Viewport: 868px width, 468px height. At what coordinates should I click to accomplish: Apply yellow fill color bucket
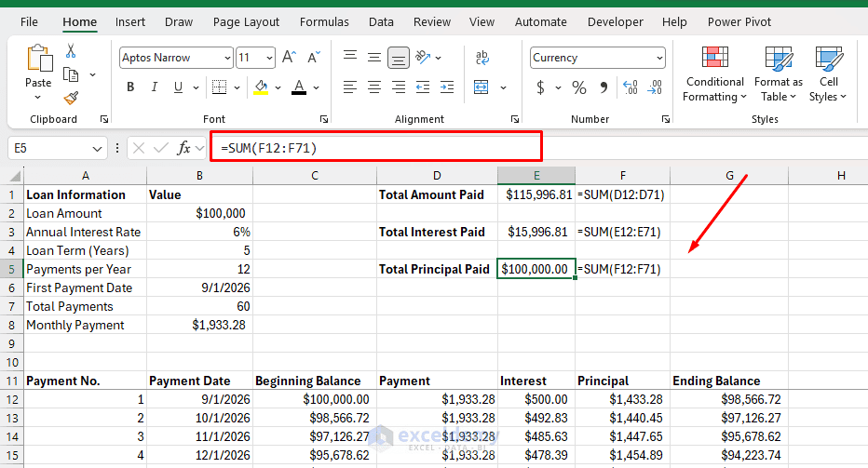point(261,87)
